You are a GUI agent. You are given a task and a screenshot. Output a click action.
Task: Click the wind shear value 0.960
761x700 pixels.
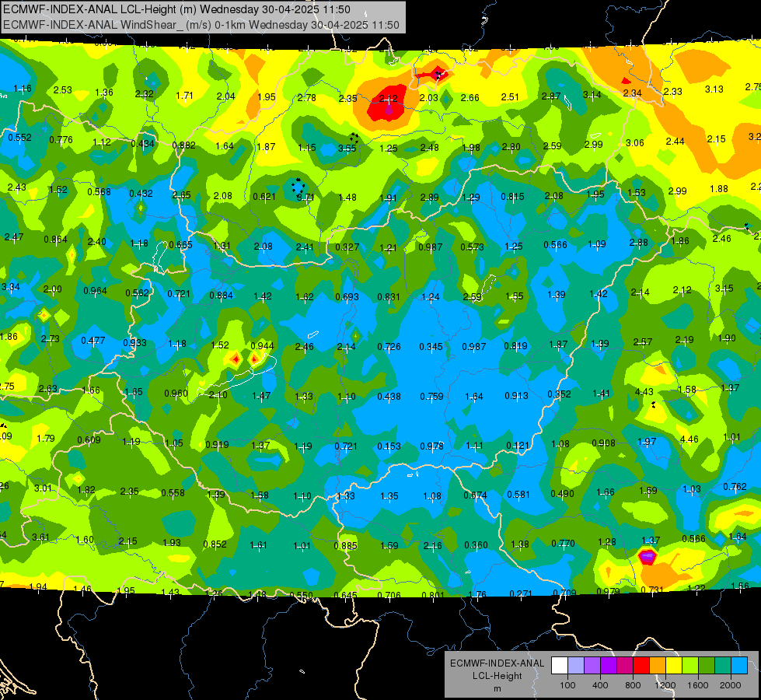[176, 393]
